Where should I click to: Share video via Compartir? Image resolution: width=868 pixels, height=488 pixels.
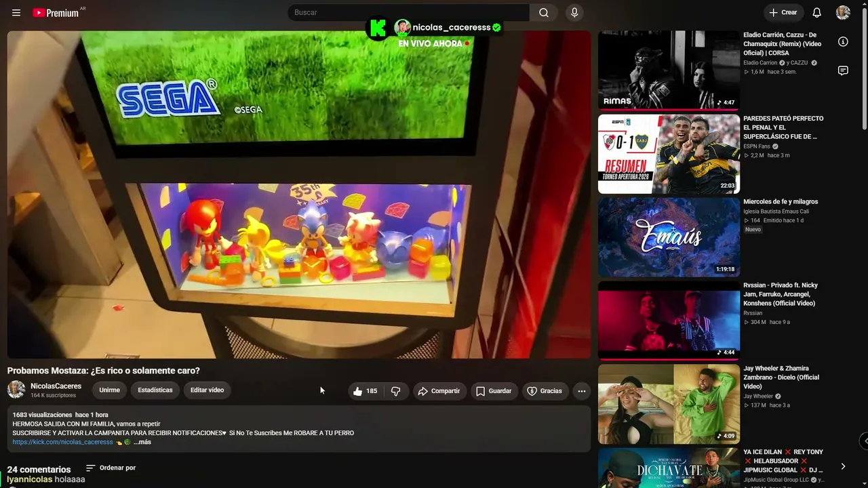[x=440, y=391]
